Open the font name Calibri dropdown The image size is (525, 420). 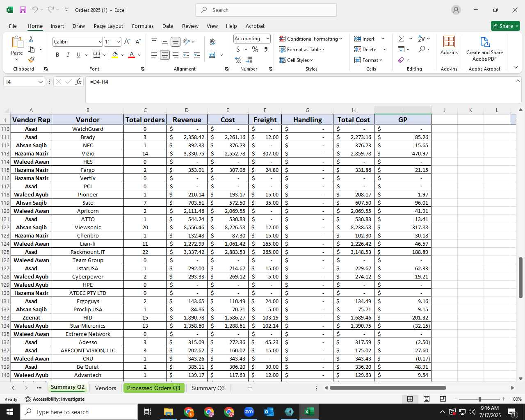[100, 42]
